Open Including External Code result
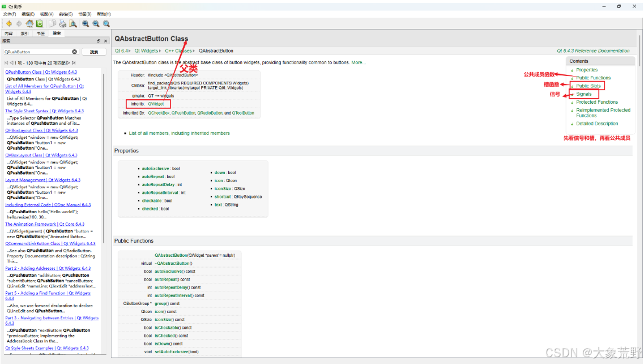Screen dimensions: 644x364 48,205
